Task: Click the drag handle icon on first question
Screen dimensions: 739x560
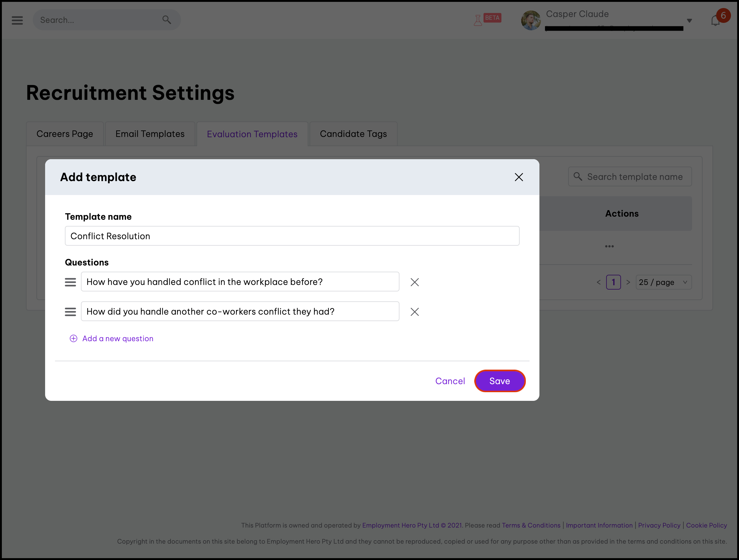Action: [x=70, y=281]
